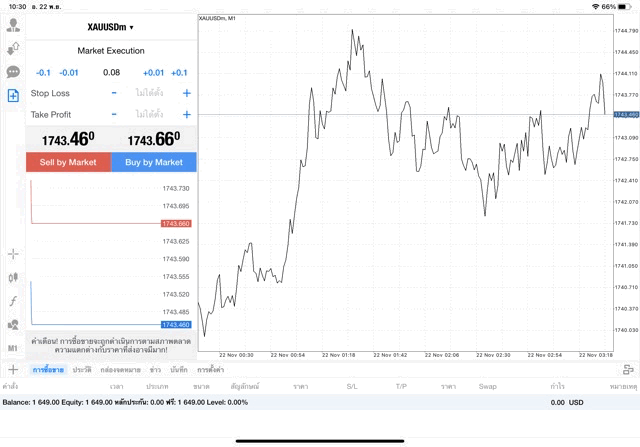
Task: Change the M1 timeframe in sidebar
Action: coord(13,348)
